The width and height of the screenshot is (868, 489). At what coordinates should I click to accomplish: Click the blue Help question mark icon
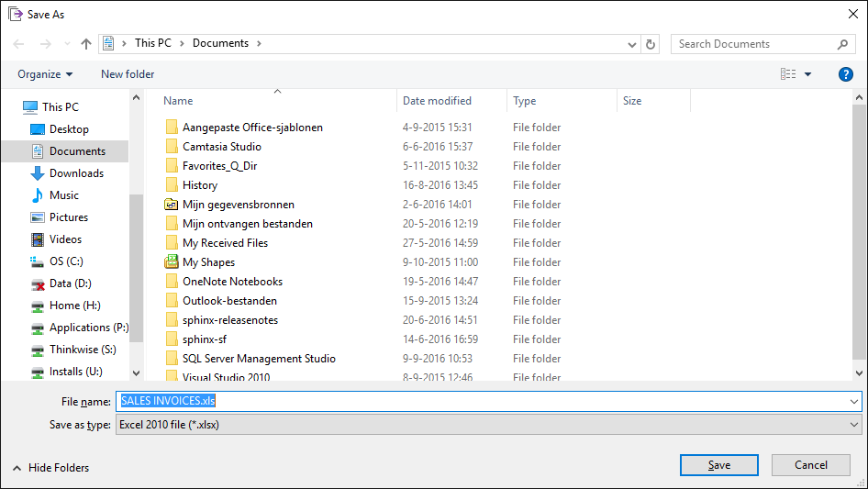846,74
